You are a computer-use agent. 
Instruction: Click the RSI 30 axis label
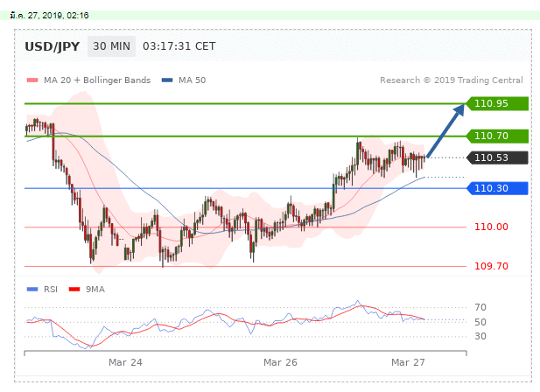[x=480, y=336]
